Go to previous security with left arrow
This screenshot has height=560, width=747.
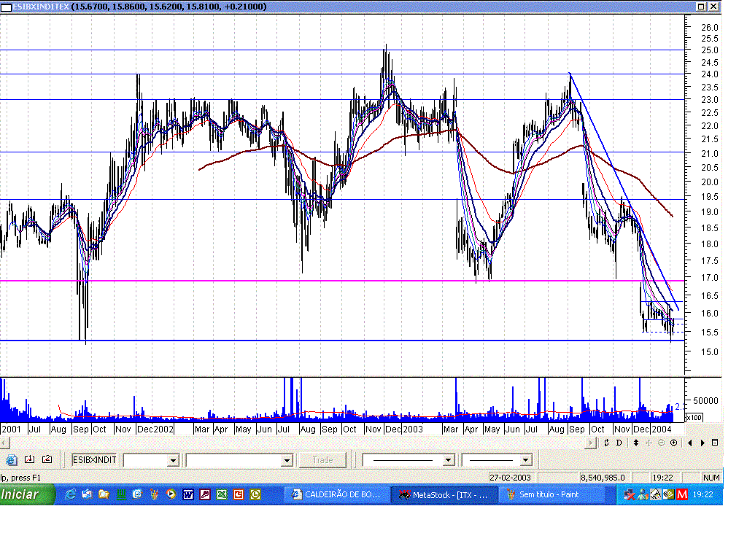pyautogui.click(x=690, y=443)
